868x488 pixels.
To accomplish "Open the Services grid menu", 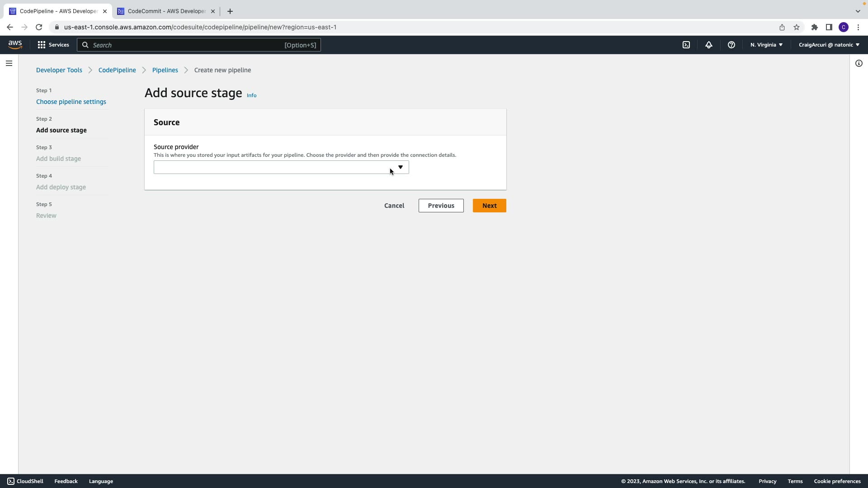I will point(53,45).
